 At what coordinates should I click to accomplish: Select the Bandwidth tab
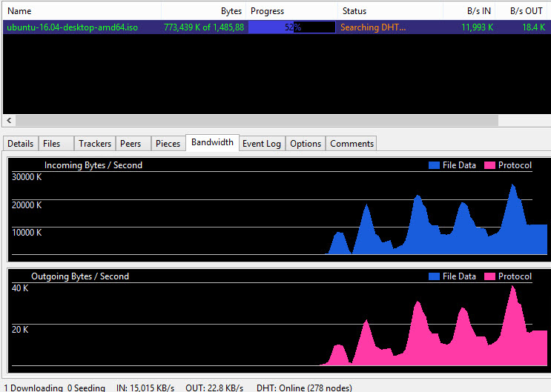[212, 142]
